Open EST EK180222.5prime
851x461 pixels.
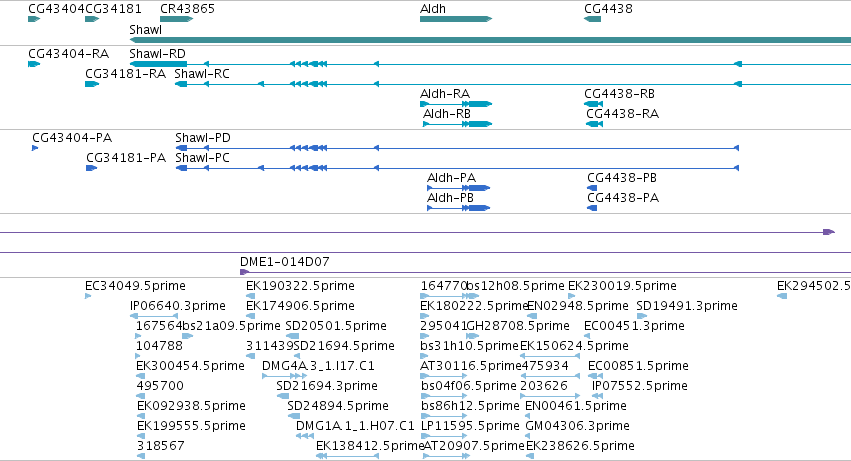[x=474, y=306]
